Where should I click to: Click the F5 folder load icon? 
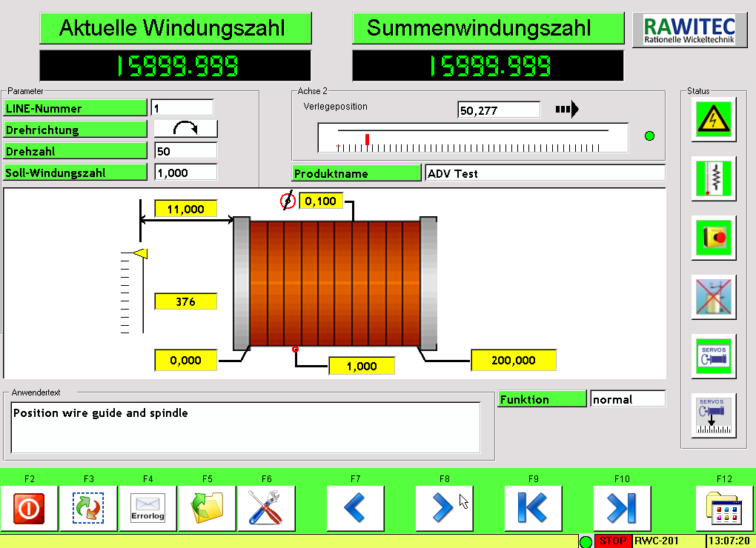tap(208, 509)
